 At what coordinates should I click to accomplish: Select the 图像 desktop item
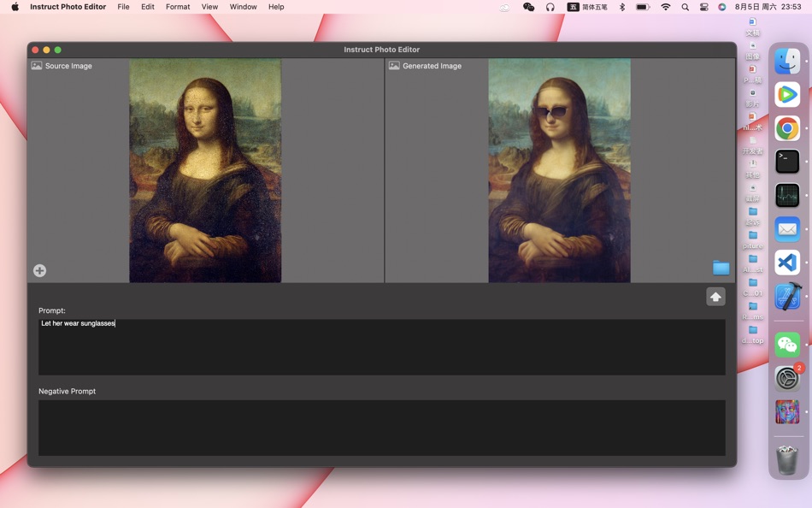752,50
